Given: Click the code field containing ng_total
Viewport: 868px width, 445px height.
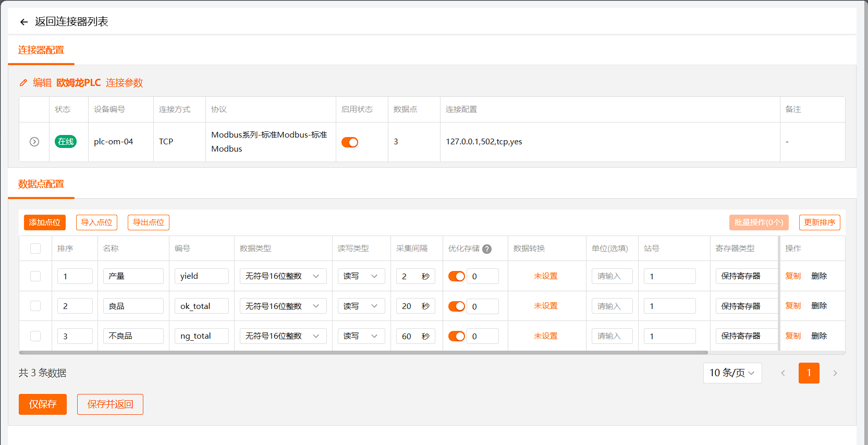Looking at the screenshot, I should coord(202,336).
